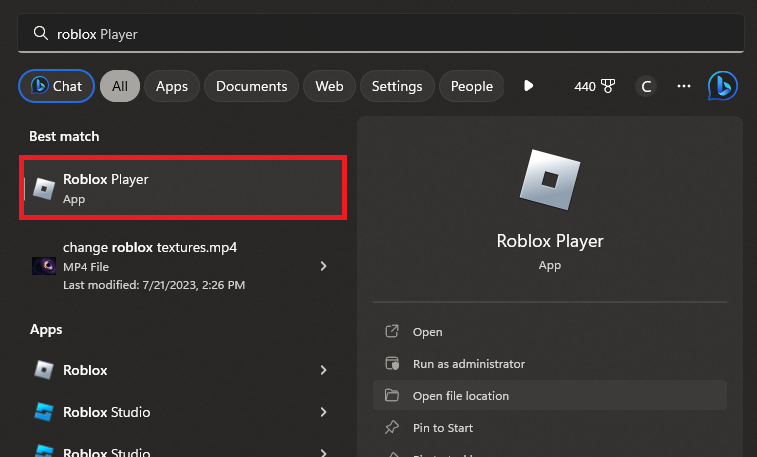
Task: Select the first Roblox Studio result
Action: (183, 412)
